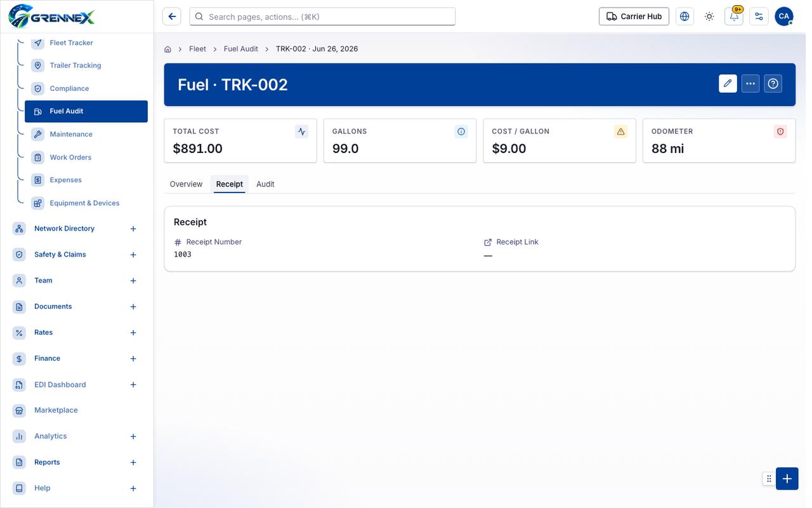Go to the home breadcrumb icon
Viewport: 812px width, 508px height.
168,49
